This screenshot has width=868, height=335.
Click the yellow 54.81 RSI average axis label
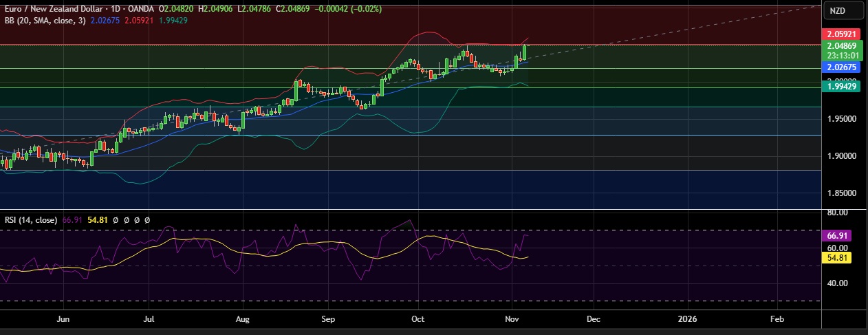click(837, 257)
